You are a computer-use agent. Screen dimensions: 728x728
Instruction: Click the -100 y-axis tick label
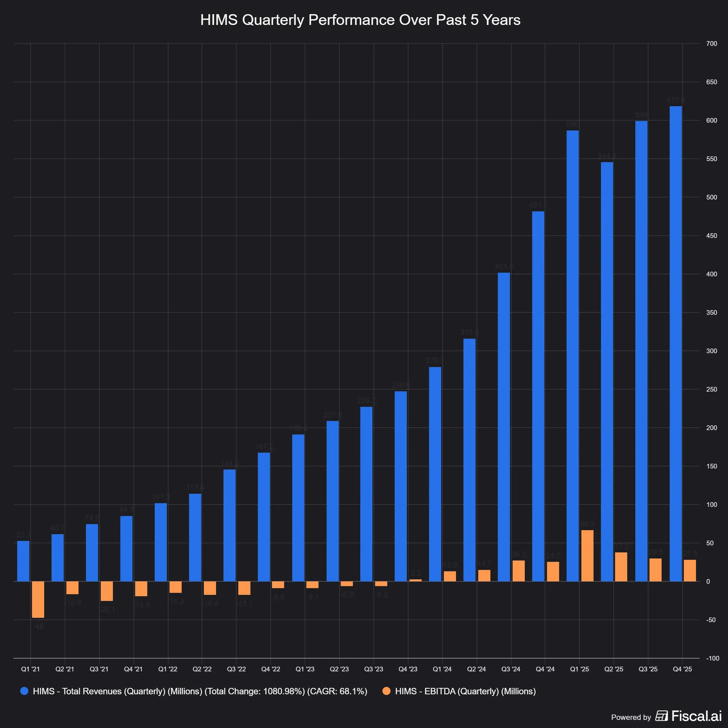pyautogui.click(x=712, y=658)
